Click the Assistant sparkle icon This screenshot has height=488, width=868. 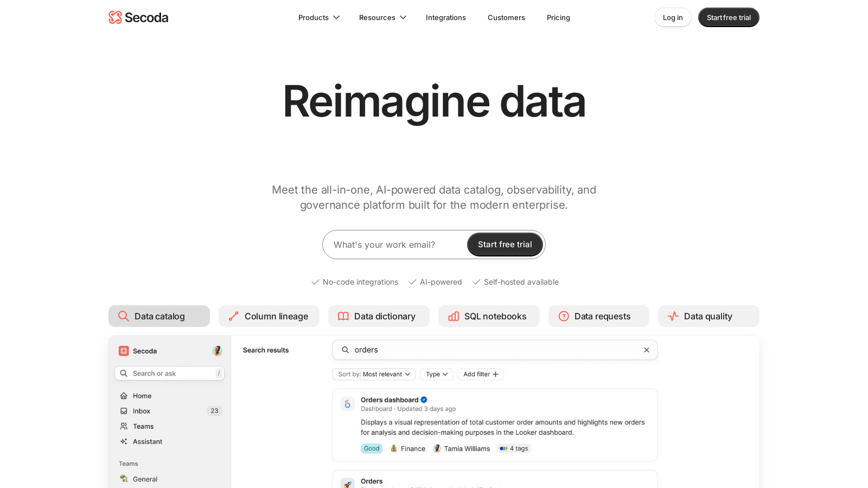pyautogui.click(x=124, y=441)
